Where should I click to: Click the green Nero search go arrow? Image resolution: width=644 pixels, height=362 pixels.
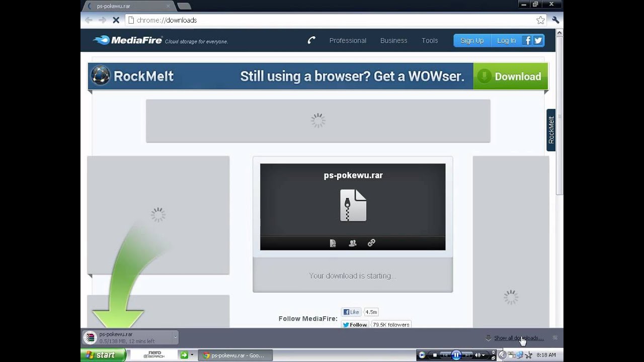(x=184, y=355)
